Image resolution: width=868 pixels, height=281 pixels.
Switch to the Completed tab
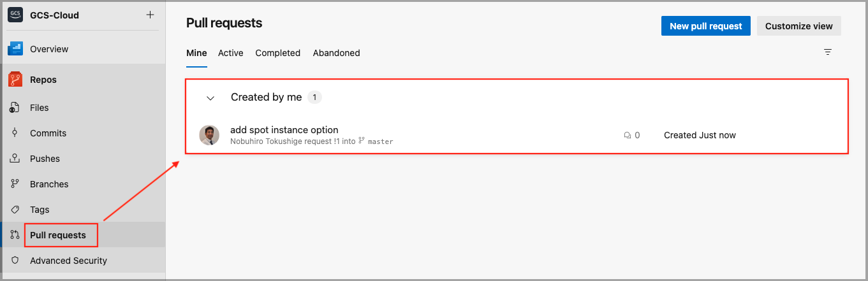click(x=277, y=53)
